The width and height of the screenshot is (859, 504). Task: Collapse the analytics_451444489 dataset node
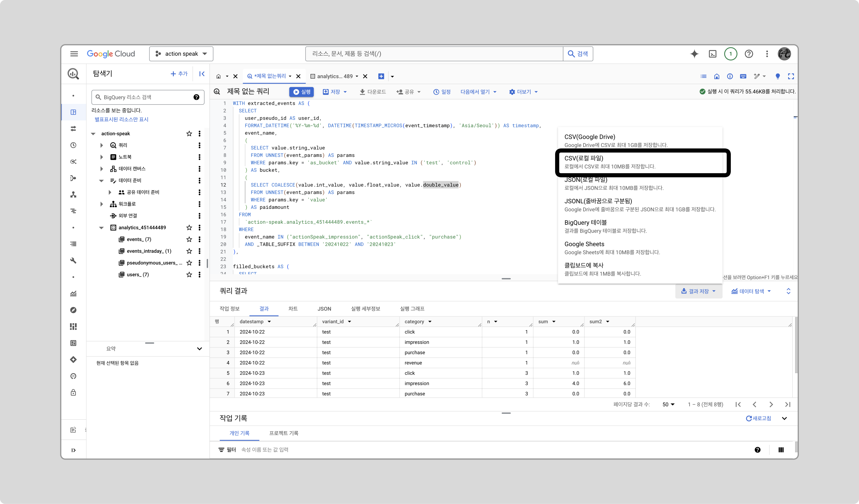click(101, 228)
